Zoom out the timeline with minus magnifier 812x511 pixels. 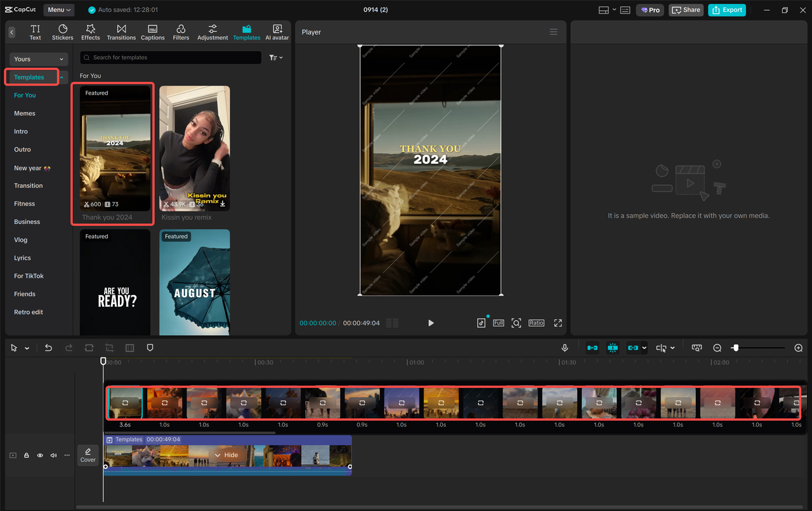(717, 348)
